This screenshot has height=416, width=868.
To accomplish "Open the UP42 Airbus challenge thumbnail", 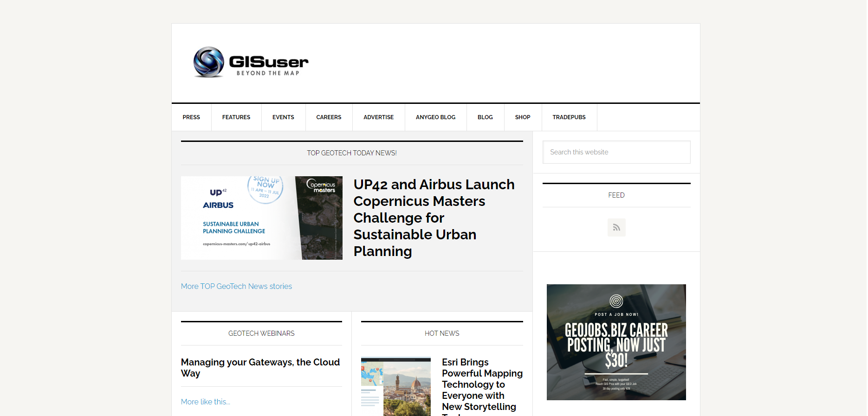I will tap(261, 218).
